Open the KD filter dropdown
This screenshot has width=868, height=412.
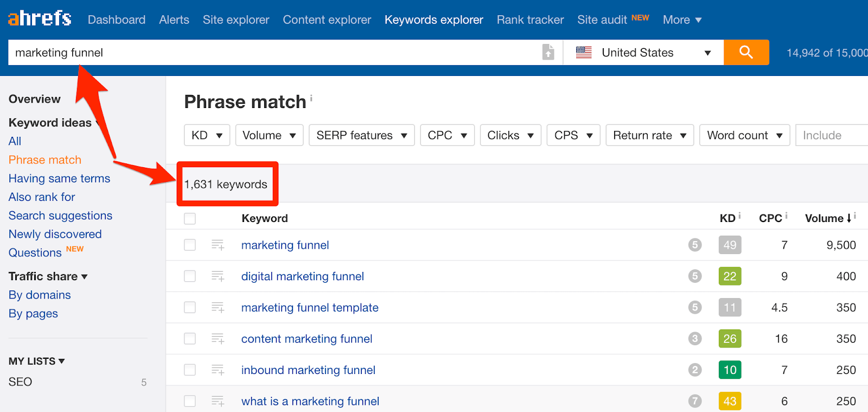coord(207,135)
